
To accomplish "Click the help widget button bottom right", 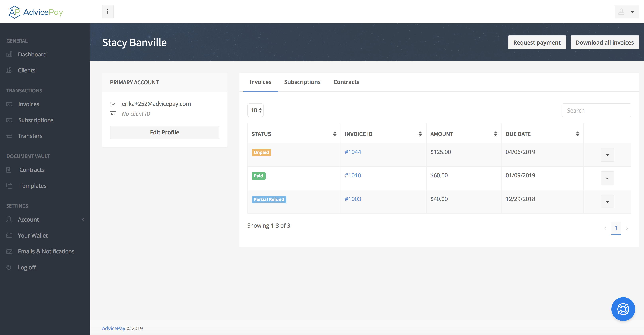I will (623, 309).
